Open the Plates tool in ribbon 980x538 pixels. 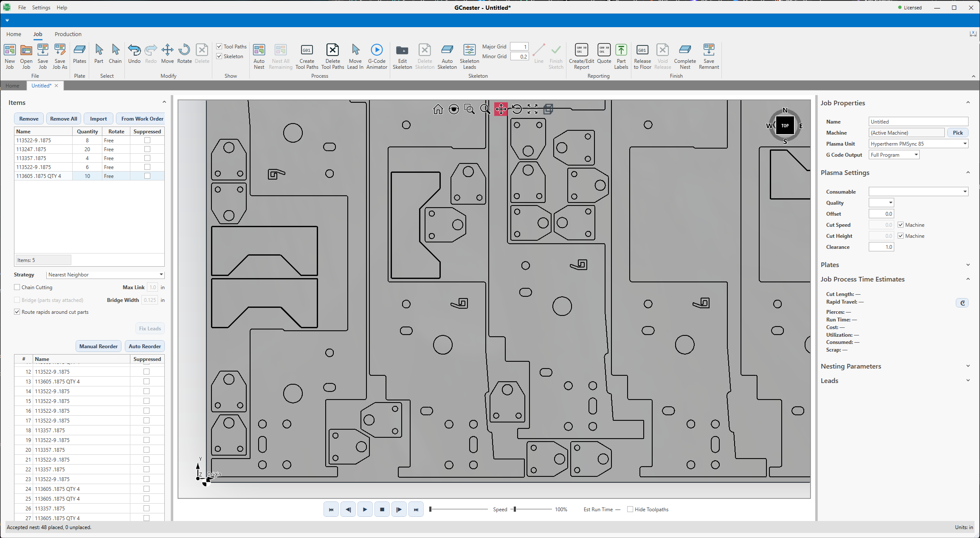(79, 54)
